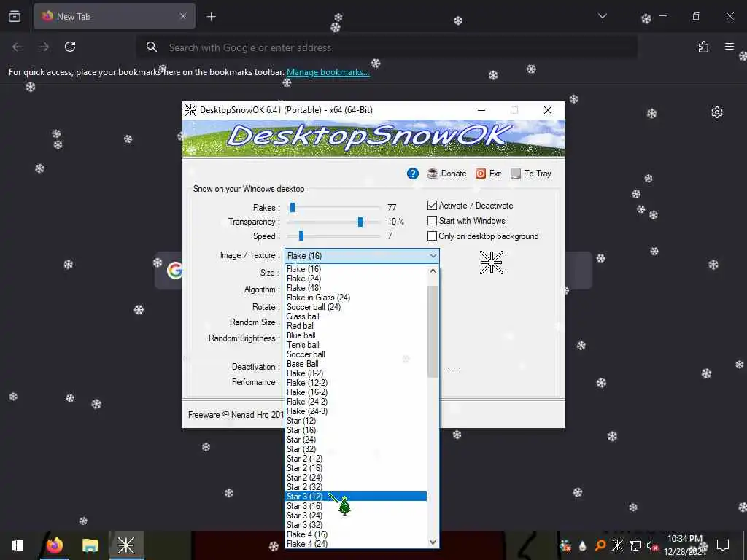Viewport: 747px width, 560px height.
Task: Select Flake (16) in the dropdown list
Action: (356, 269)
